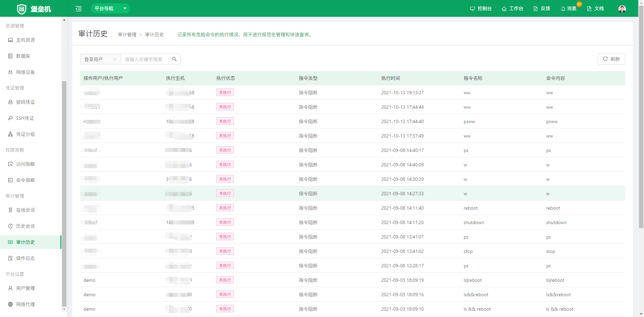Viewport: 644px width, 317px height.
Task: Open 操作日志 in the sidebar
Action: point(31,258)
